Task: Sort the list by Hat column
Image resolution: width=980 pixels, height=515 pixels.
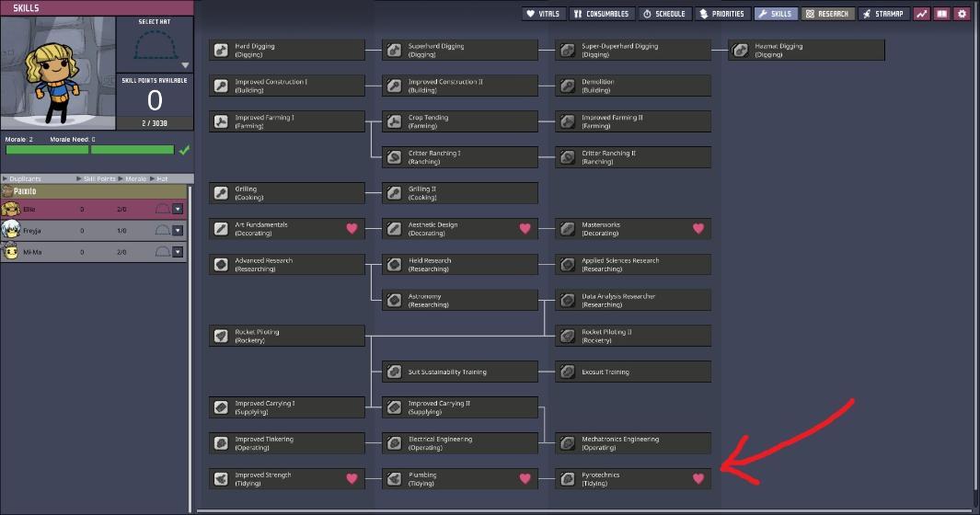Action: (159, 178)
